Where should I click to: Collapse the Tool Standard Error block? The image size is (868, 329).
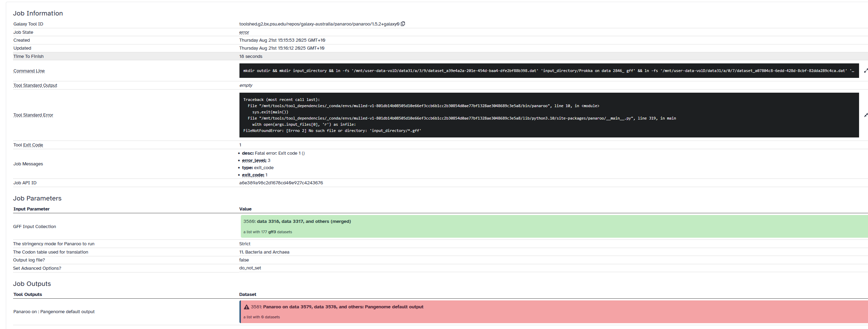(x=866, y=115)
